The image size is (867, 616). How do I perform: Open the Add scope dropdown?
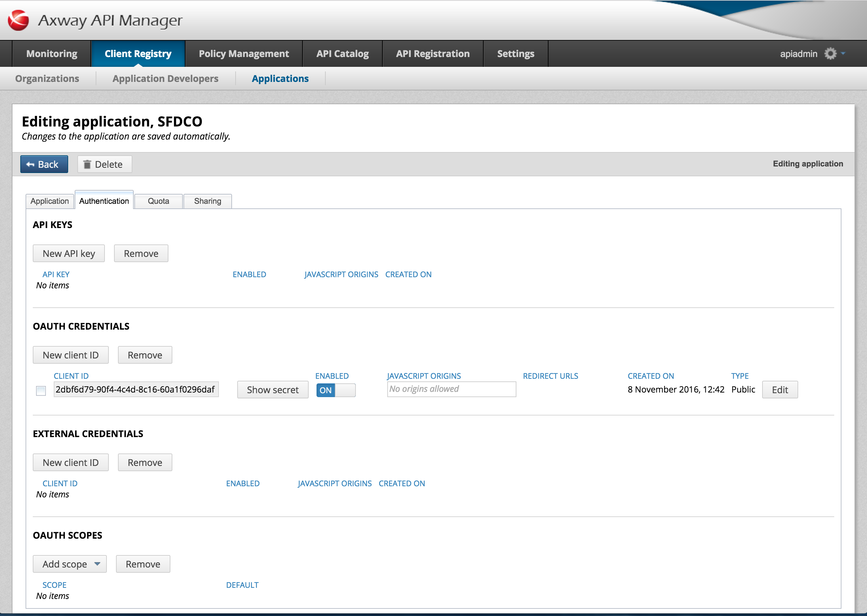click(70, 564)
